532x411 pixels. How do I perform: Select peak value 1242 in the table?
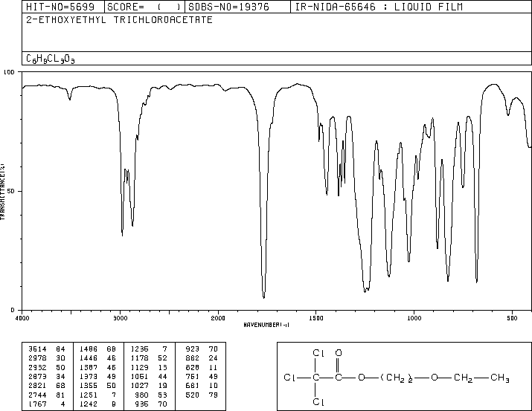pos(89,404)
